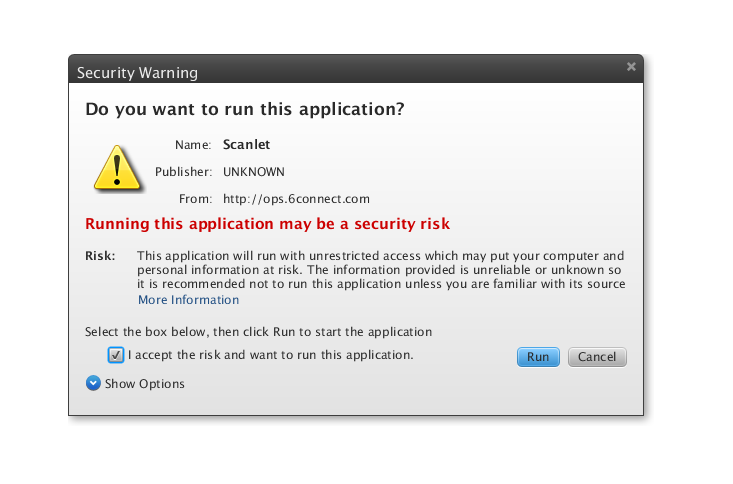This screenshot has width=733, height=484.
Task: Click the 'I accept the risk' label text
Action: coord(270,355)
